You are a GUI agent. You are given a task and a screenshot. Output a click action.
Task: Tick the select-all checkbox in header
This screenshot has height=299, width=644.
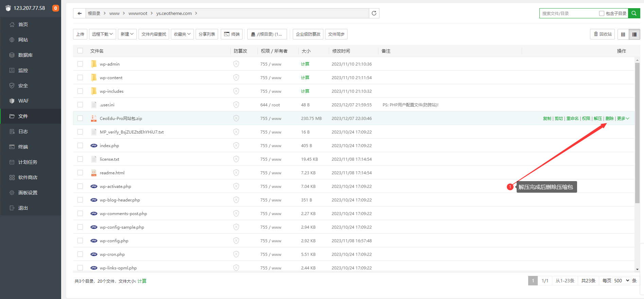pyautogui.click(x=80, y=51)
